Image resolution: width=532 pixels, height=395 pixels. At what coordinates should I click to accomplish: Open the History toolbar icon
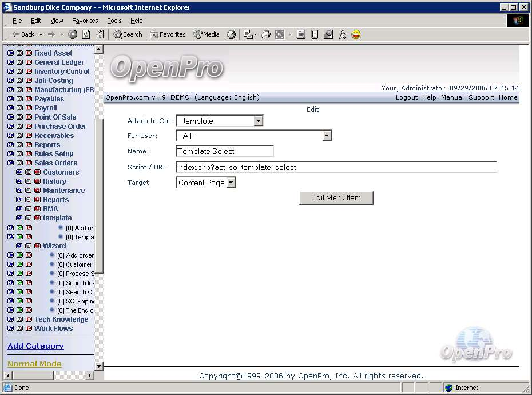(231, 34)
